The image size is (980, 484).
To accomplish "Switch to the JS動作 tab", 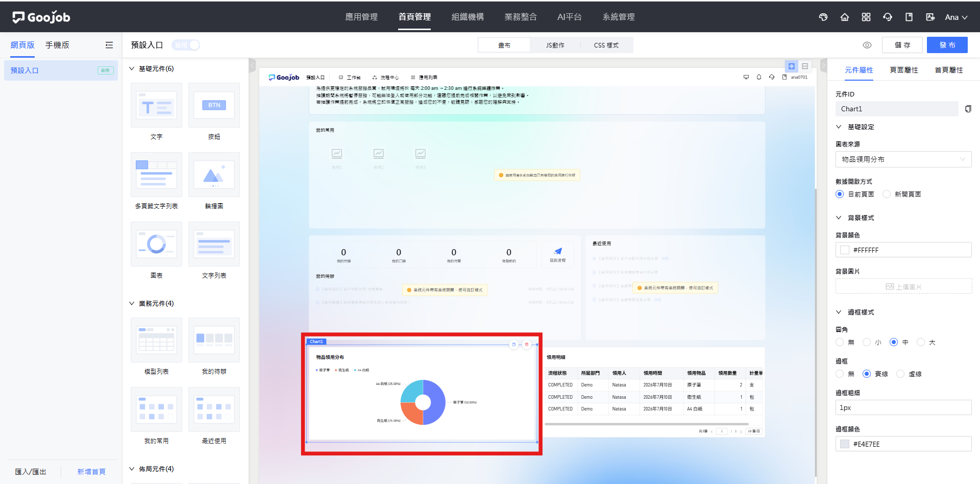I will click(555, 45).
